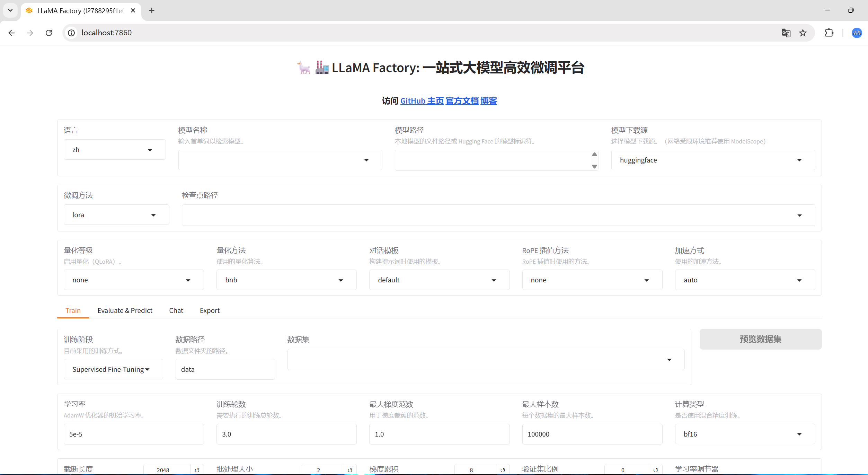Image resolution: width=868 pixels, height=475 pixels.
Task: Open the 官方文档 link
Action: [x=462, y=101]
